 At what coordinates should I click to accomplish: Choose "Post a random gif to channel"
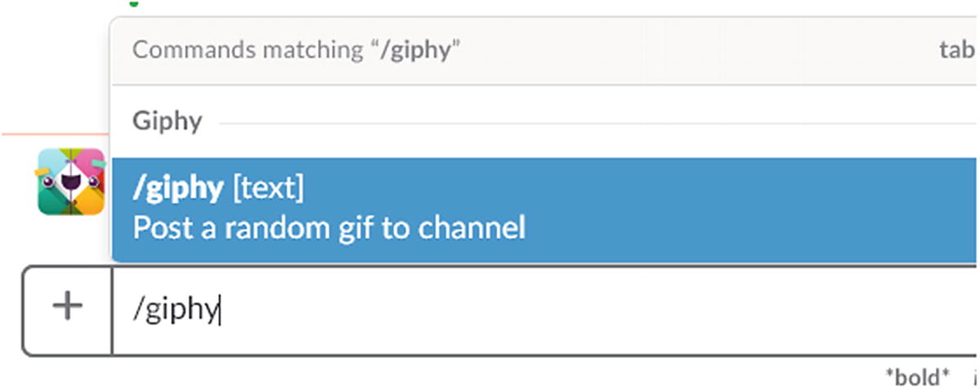click(x=329, y=227)
